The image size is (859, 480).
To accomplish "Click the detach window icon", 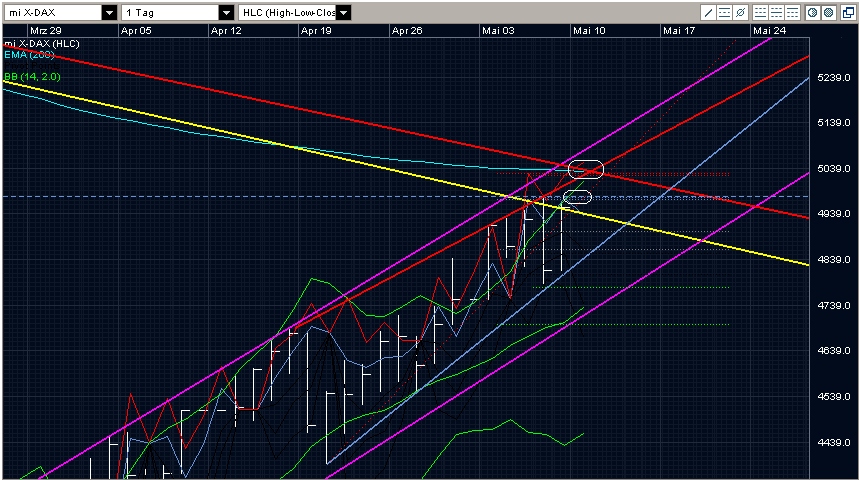I will 849,13.
